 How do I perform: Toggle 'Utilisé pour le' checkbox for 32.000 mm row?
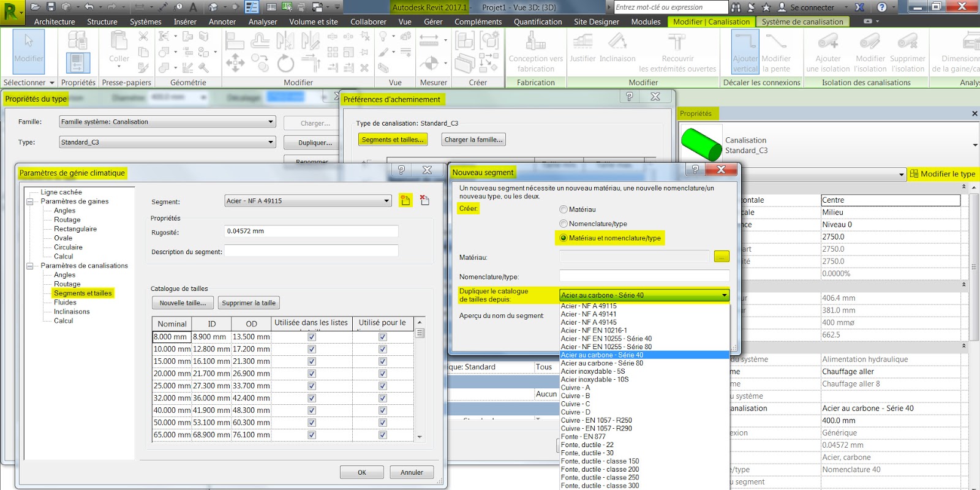tap(383, 398)
